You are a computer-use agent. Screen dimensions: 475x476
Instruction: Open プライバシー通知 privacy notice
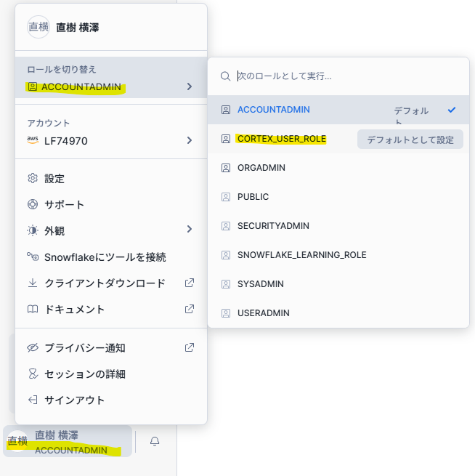pyautogui.click(x=111, y=347)
